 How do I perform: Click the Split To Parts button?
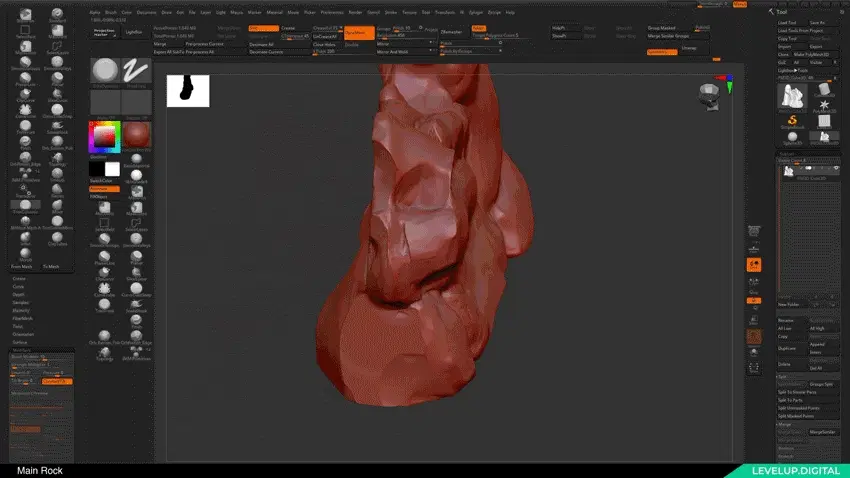point(808,401)
